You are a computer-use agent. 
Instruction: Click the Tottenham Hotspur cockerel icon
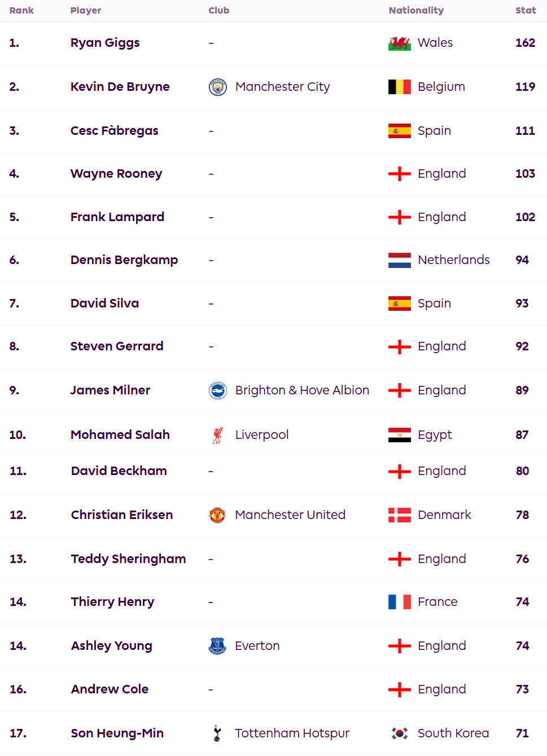(217, 733)
